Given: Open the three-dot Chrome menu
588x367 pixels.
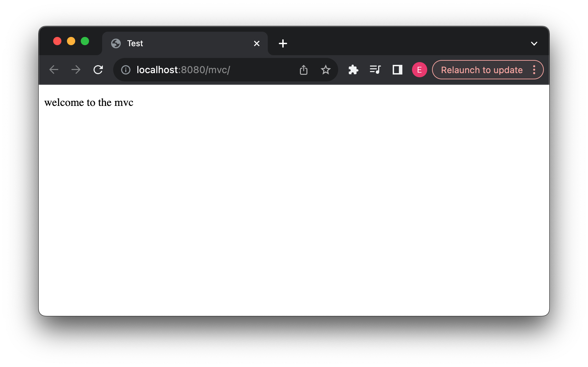Looking at the screenshot, I should pos(534,70).
